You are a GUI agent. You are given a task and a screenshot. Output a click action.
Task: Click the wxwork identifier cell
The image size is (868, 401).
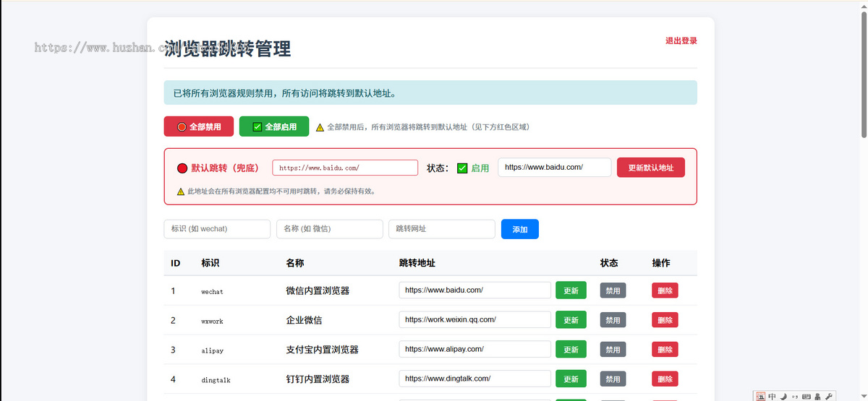point(213,321)
